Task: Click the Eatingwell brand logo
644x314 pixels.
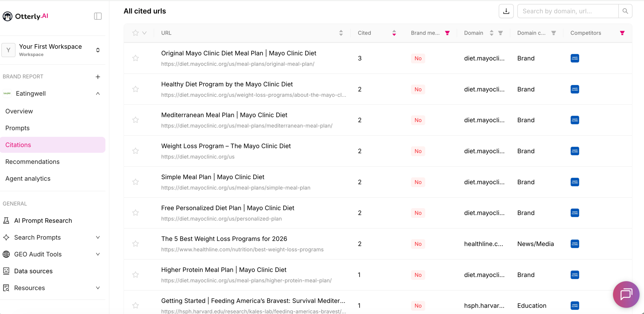Action: (7, 94)
